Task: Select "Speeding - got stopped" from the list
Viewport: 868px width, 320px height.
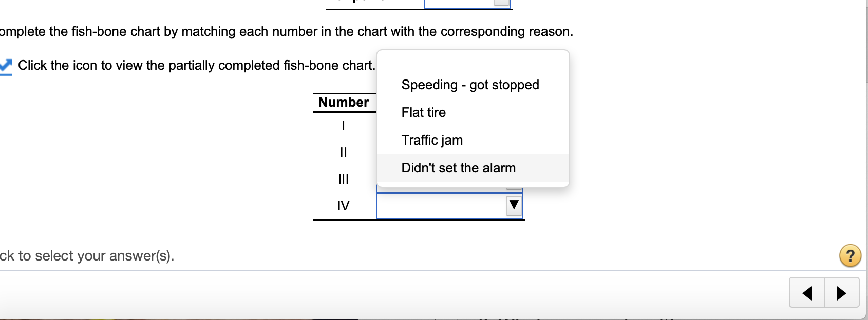Action: point(469,85)
